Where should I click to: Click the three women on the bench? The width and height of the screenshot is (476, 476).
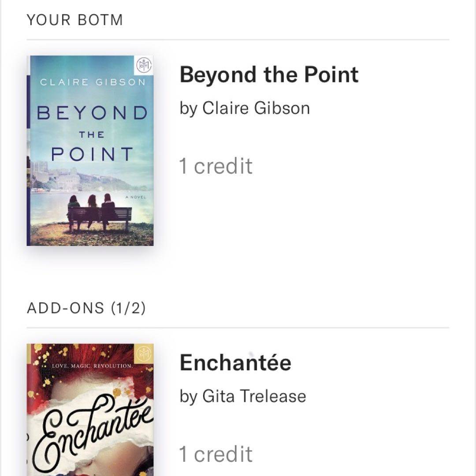91,205
